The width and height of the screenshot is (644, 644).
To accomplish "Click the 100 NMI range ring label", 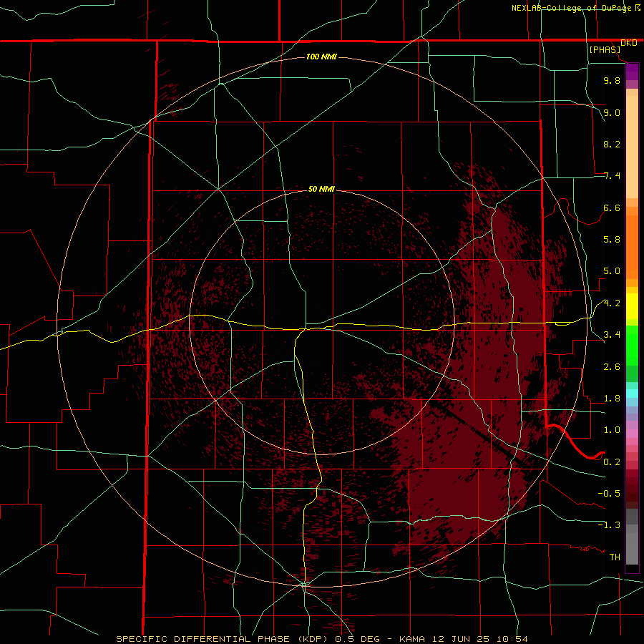I will (321, 57).
